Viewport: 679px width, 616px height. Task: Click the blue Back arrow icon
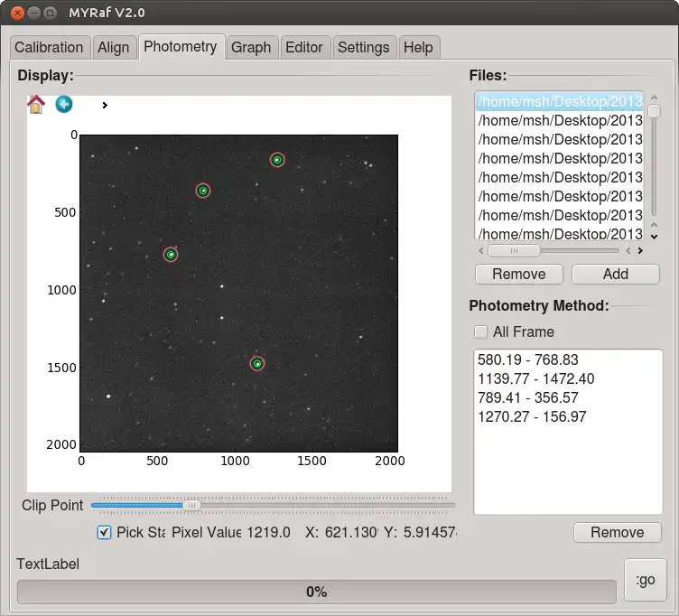pyautogui.click(x=63, y=105)
